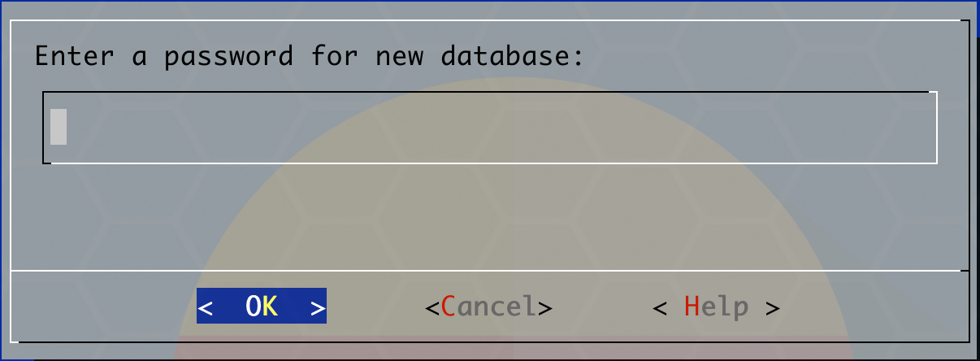The image size is (980, 361).
Task: Click the separator line above the buttons
Action: (x=490, y=270)
